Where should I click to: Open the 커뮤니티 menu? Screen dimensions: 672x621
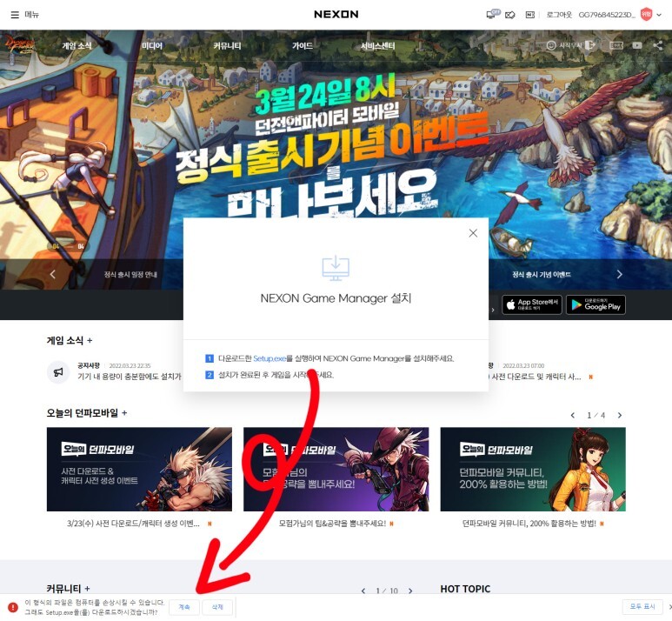(x=227, y=45)
